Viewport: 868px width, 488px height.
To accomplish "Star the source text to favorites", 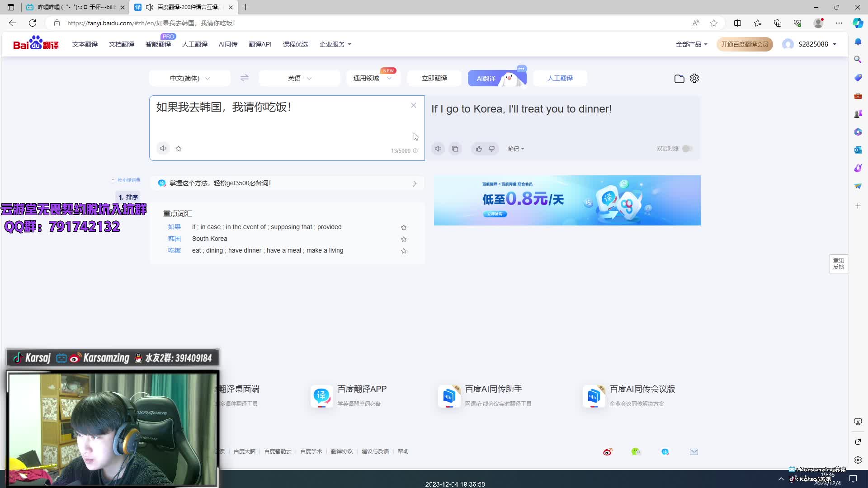I will (179, 149).
